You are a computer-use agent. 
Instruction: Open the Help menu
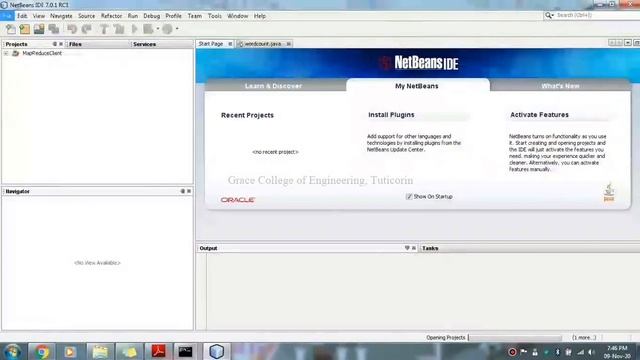click(x=260, y=16)
